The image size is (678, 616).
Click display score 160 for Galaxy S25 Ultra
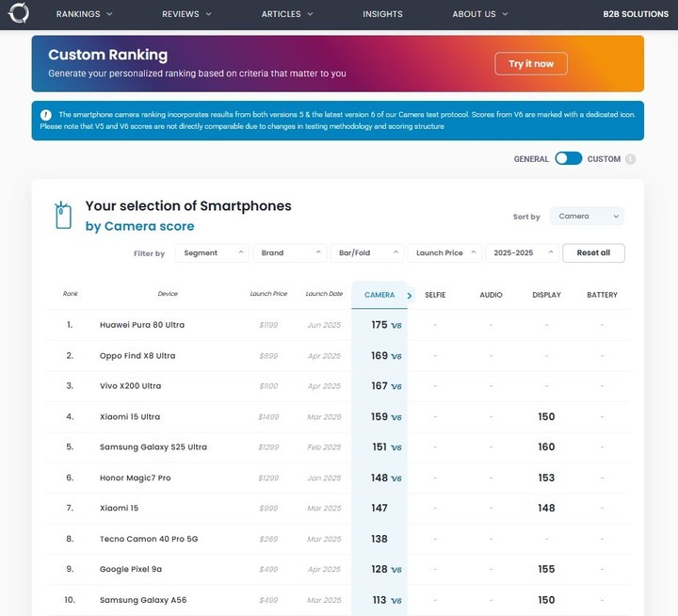(x=546, y=447)
